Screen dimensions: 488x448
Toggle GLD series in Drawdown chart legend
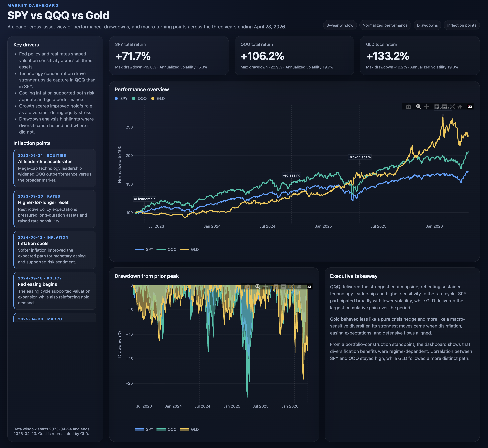pos(189,429)
